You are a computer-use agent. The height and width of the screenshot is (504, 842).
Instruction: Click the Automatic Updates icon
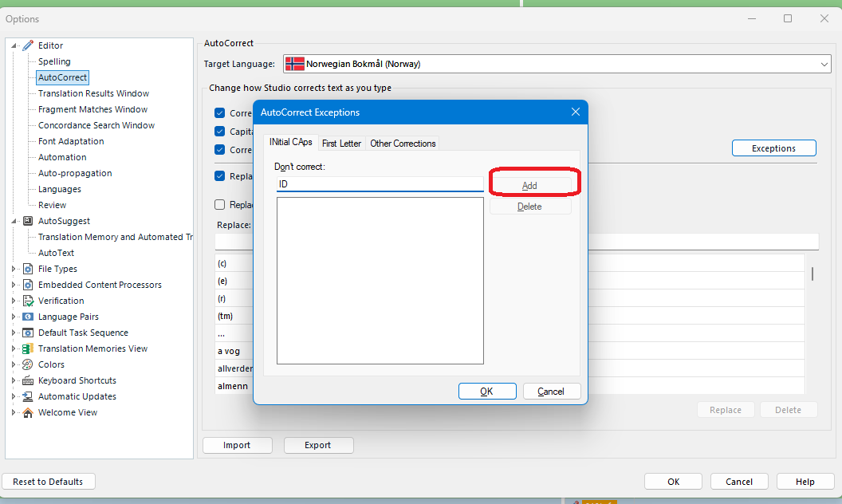tap(28, 396)
